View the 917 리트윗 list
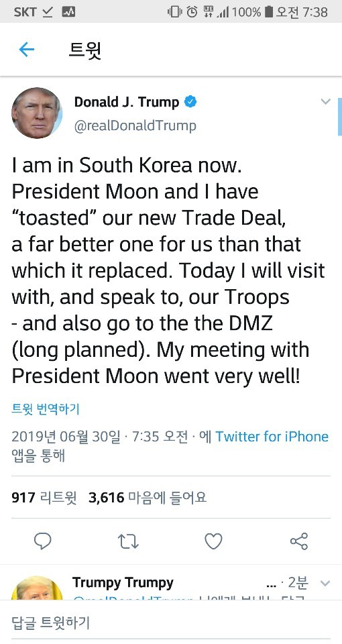The height and width of the screenshot is (644, 342). (x=44, y=498)
